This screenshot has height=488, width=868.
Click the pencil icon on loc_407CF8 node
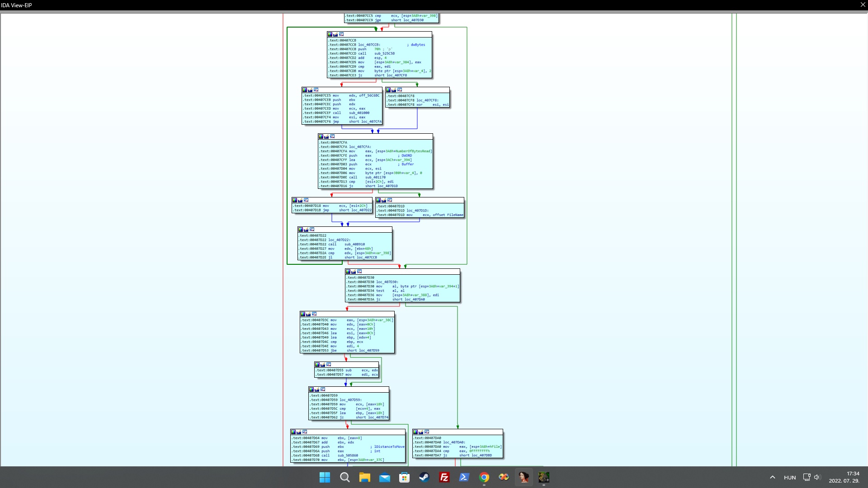(394, 90)
